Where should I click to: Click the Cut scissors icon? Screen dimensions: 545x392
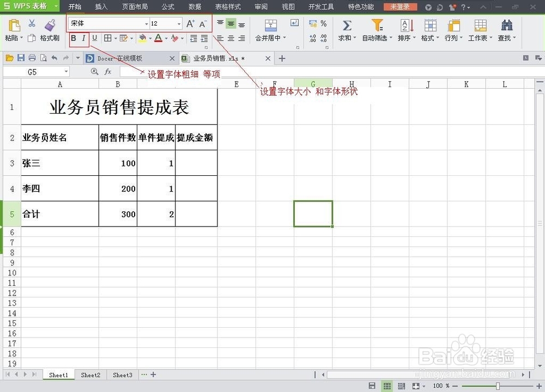tap(32, 23)
